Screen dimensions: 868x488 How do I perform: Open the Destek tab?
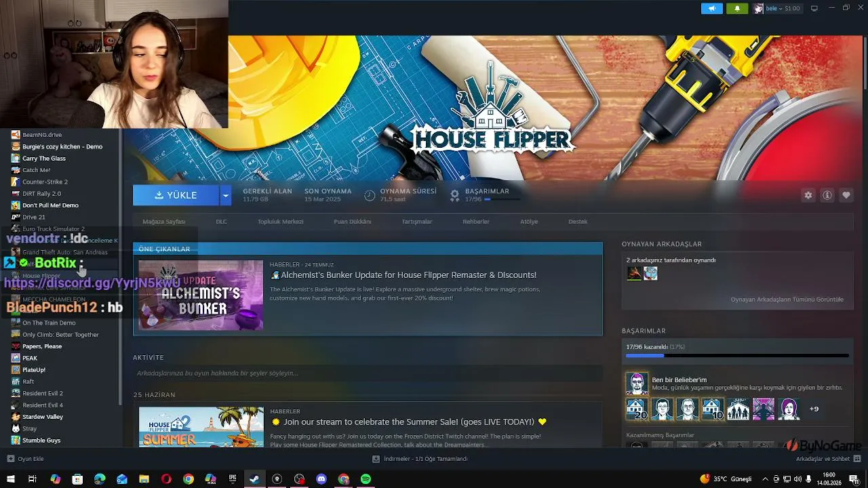578,222
